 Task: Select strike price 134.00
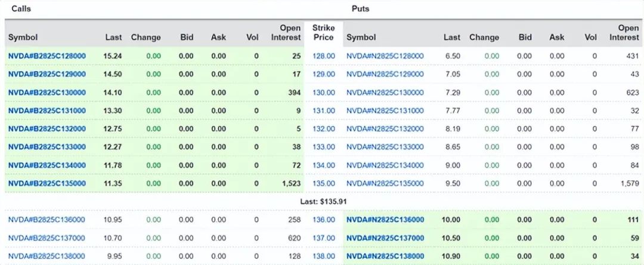324,165
